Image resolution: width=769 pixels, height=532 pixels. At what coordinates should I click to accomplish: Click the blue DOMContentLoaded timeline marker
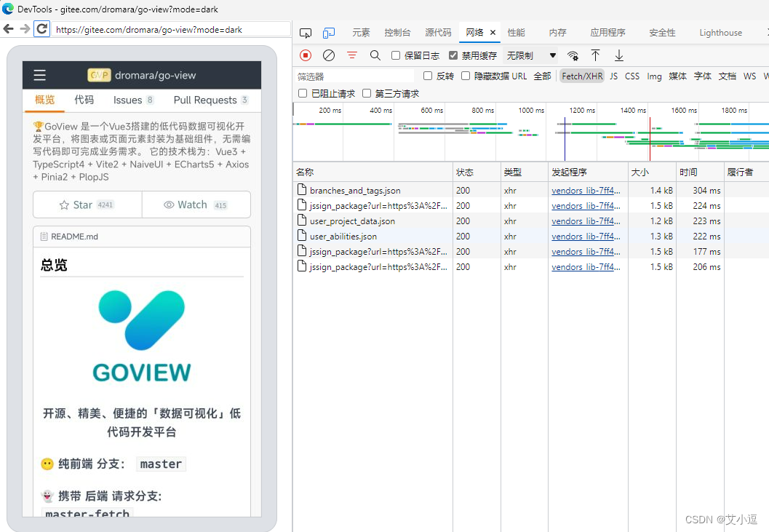coord(565,139)
